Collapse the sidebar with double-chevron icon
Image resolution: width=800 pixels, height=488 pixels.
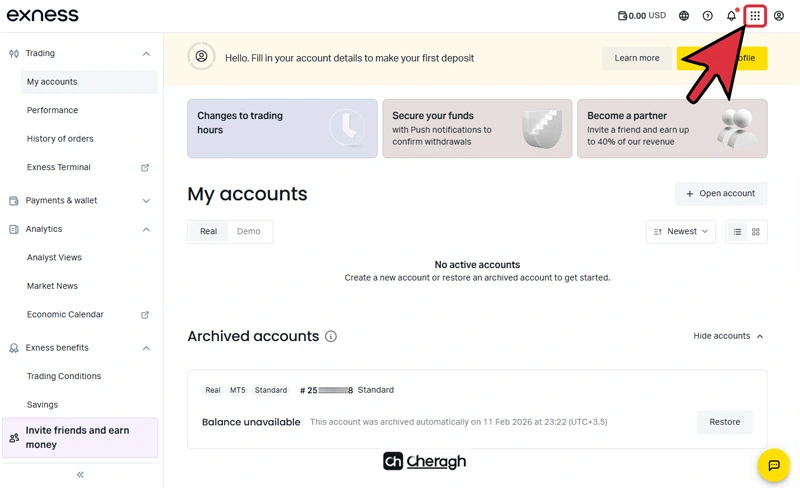[x=80, y=475]
